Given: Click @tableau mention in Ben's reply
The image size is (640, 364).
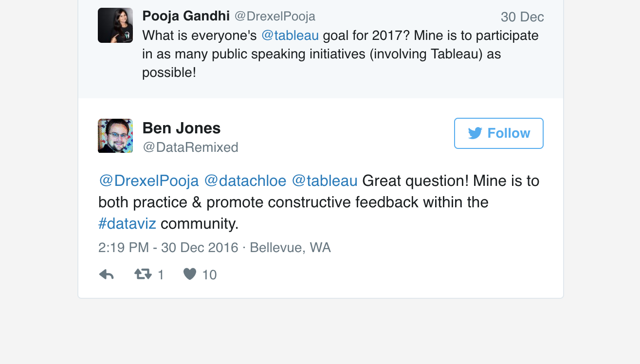Looking at the screenshot, I should 325,181.
